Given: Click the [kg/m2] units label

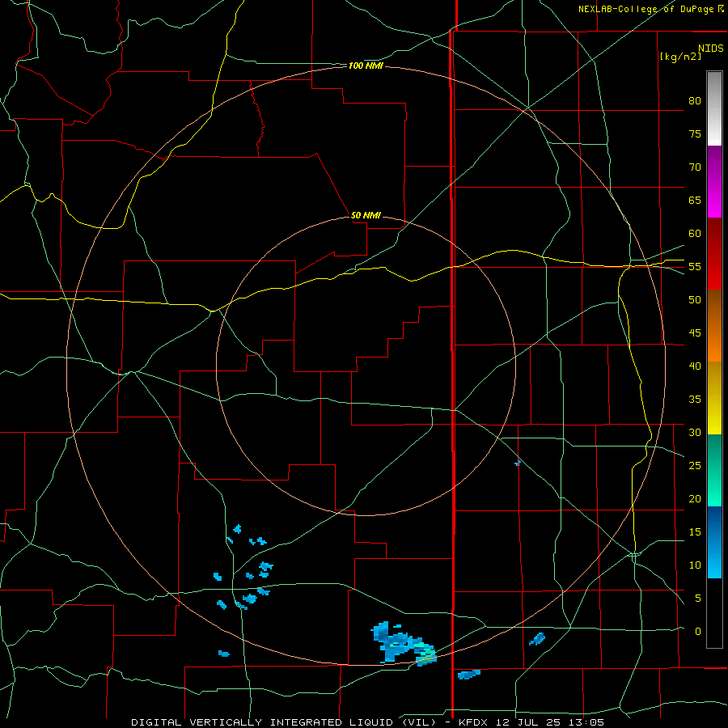Looking at the screenshot, I should pos(680,57).
